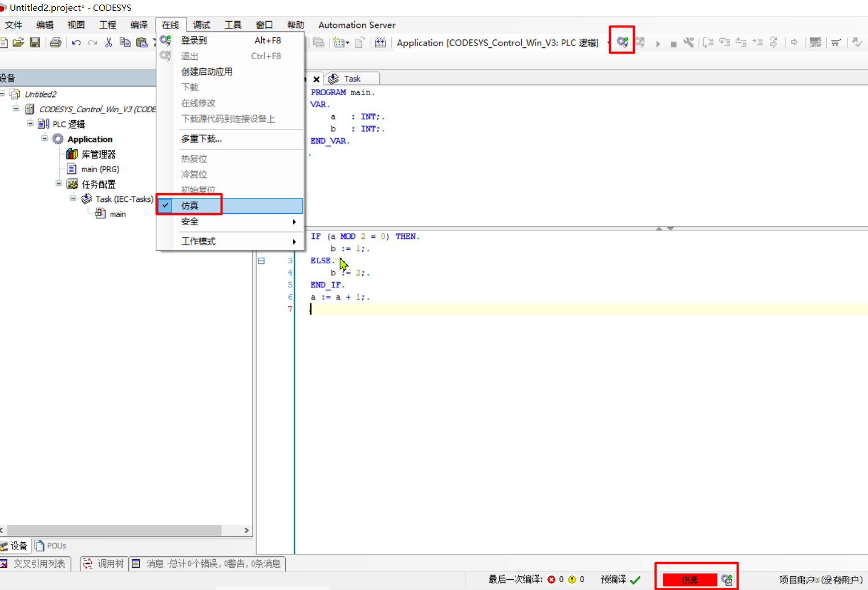868x590 pixels.
Task: Choose 登录到 in the online menu
Action: (x=230, y=40)
